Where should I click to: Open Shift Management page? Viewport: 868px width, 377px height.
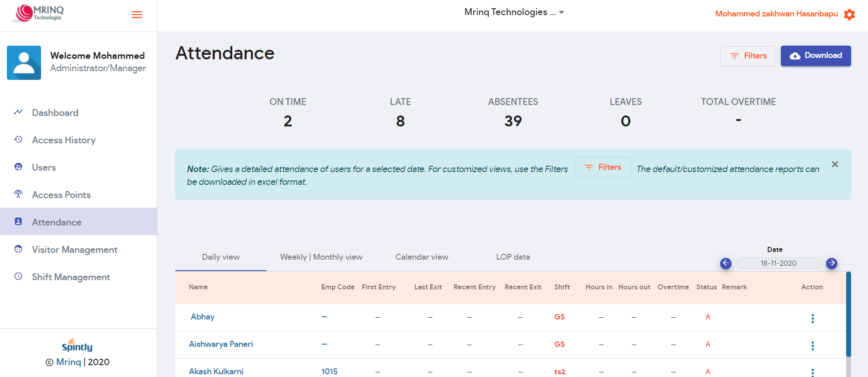[x=71, y=277]
